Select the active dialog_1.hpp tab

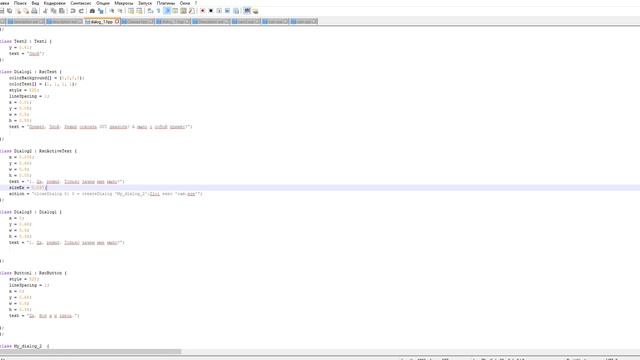(102, 22)
